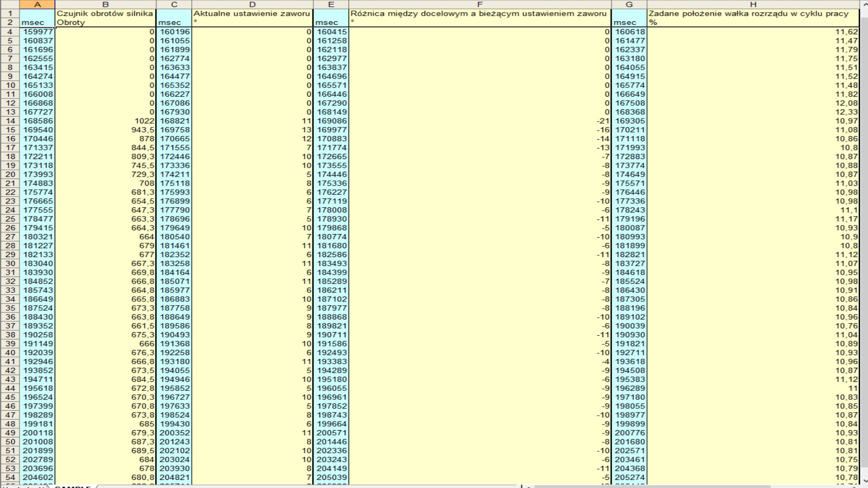Image resolution: width=868 pixels, height=488 pixels.
Task: Select row 14 header
Action: click(x=10, y=121)
